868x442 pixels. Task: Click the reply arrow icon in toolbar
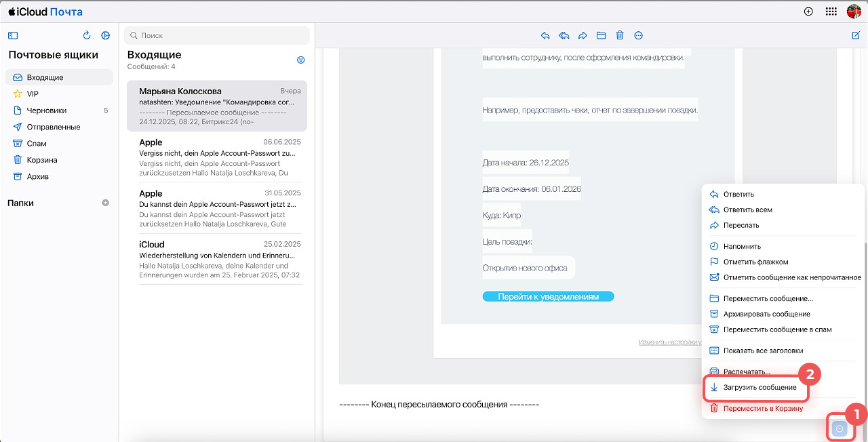pos(545,36)
